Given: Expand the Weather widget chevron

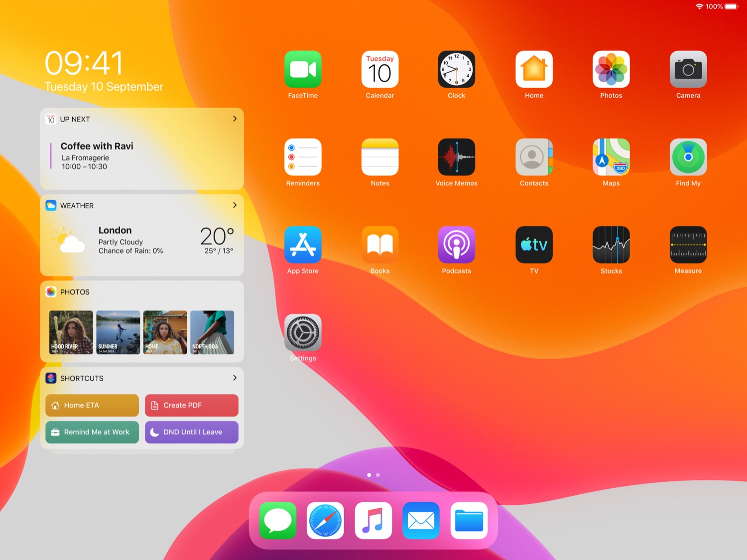Looking at the screenshot, I should point(235,205).
